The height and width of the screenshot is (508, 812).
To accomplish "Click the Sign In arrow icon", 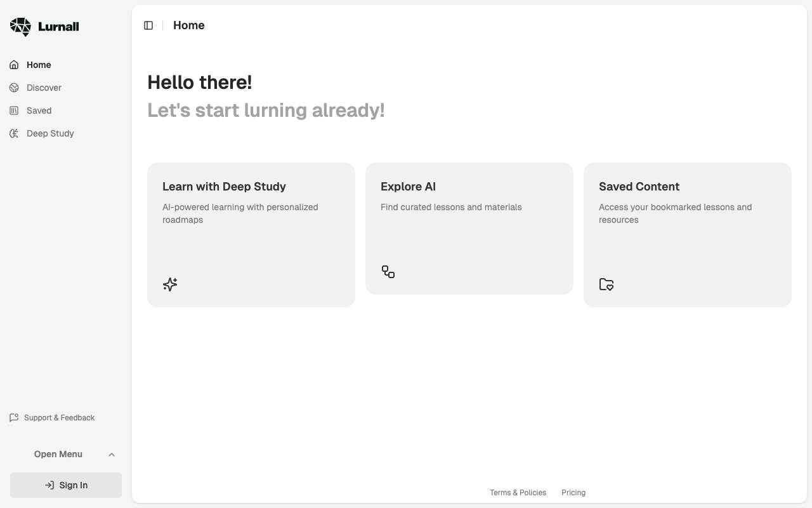I will [x=49, y=485].
